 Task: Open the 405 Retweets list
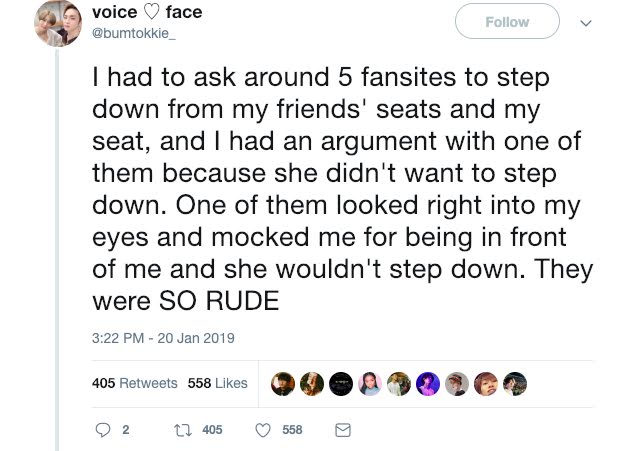click(134, 383)
